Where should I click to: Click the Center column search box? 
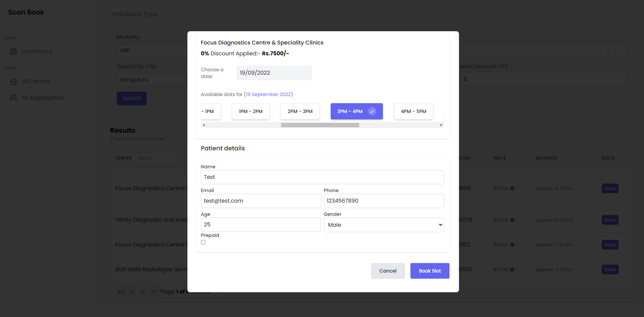pos(157,158)
